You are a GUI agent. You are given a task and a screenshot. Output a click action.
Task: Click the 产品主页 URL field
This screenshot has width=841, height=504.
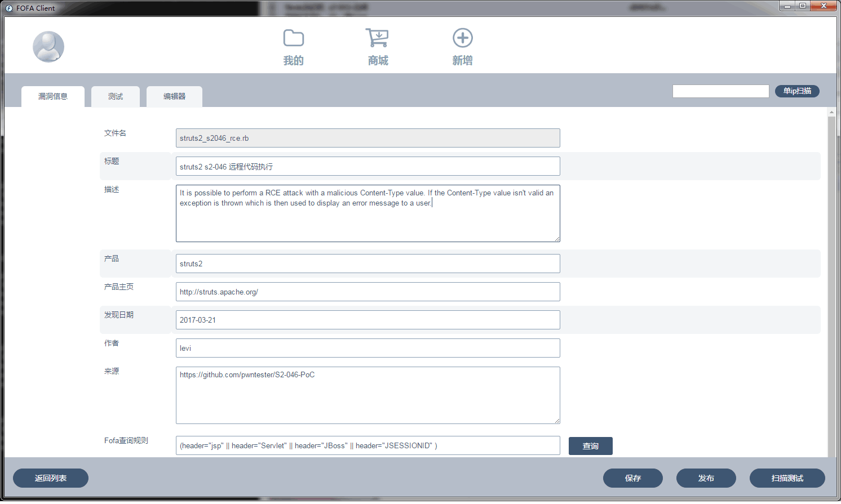click(368, 292)
